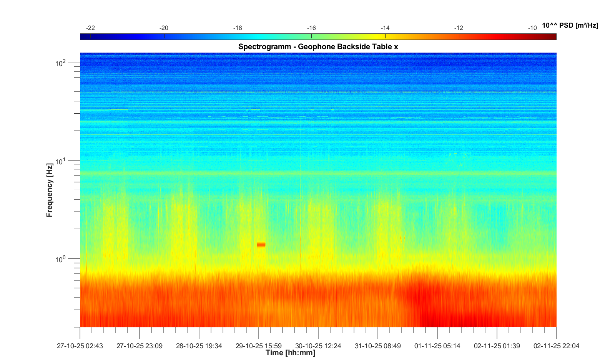Select the '31-10-25 08:49' time tick label
The width and height of the screenshot is (615, 364).
coord(377,346)
